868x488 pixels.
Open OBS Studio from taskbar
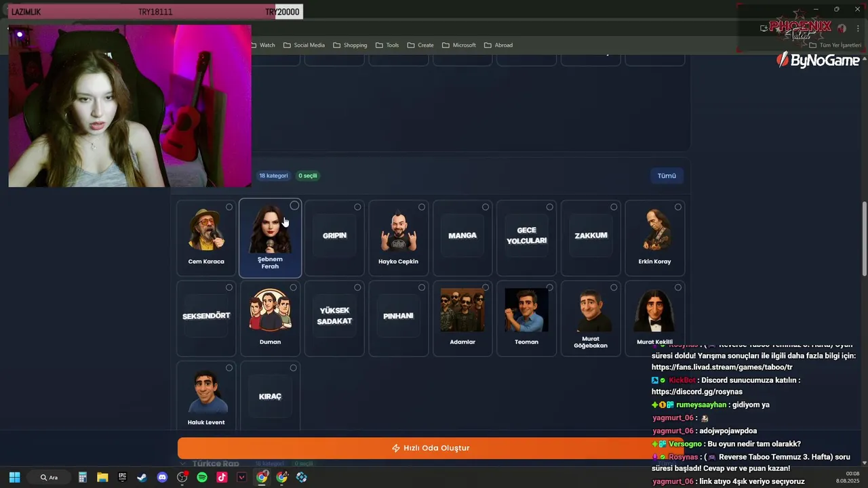point(182,477)
